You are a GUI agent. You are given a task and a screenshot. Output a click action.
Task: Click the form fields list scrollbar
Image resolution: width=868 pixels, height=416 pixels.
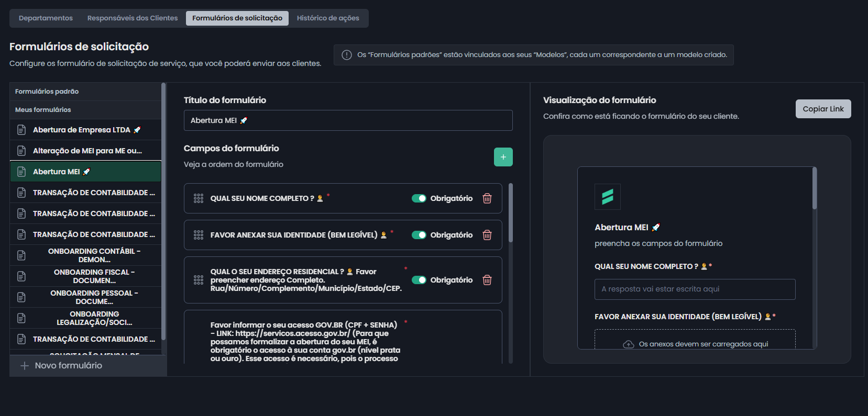511,215
